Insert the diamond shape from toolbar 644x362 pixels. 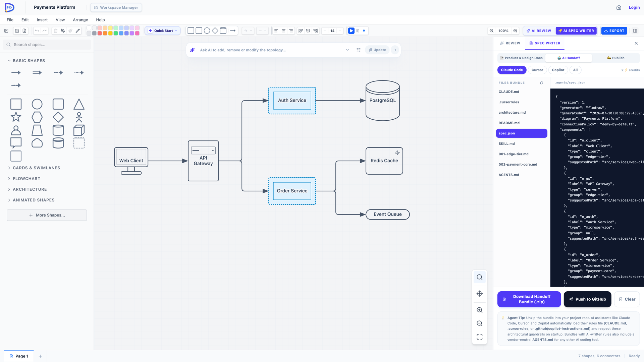pos(215,31)
